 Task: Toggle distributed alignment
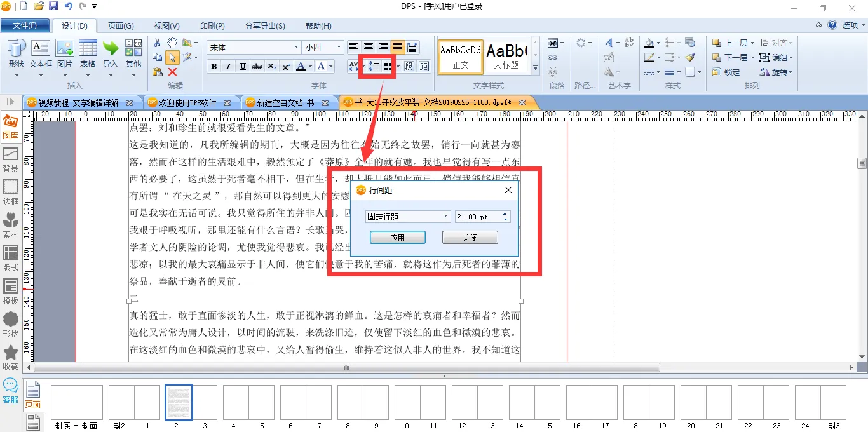(412, 47)
